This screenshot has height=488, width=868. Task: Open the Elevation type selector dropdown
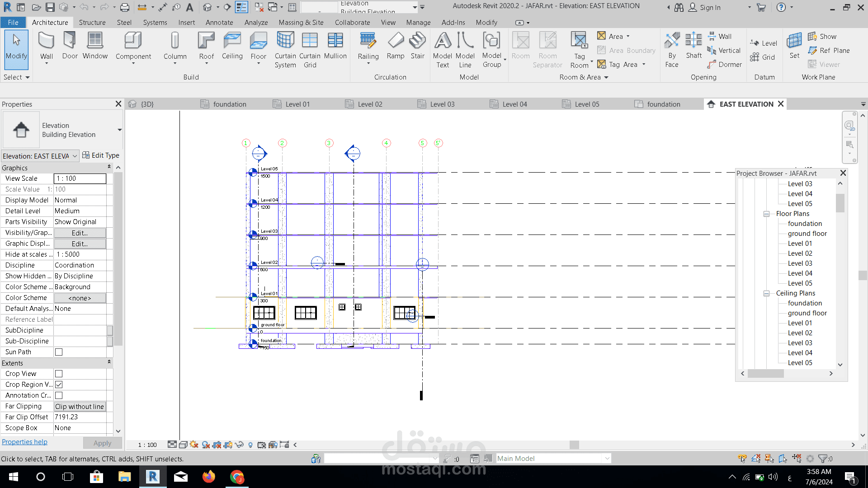(x=119, y=130)
